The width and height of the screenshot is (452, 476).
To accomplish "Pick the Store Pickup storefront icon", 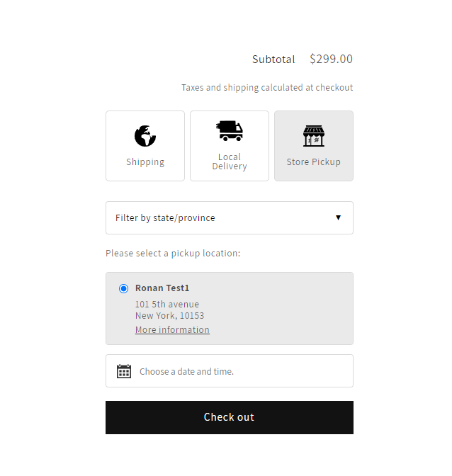I will click(314, 136).
